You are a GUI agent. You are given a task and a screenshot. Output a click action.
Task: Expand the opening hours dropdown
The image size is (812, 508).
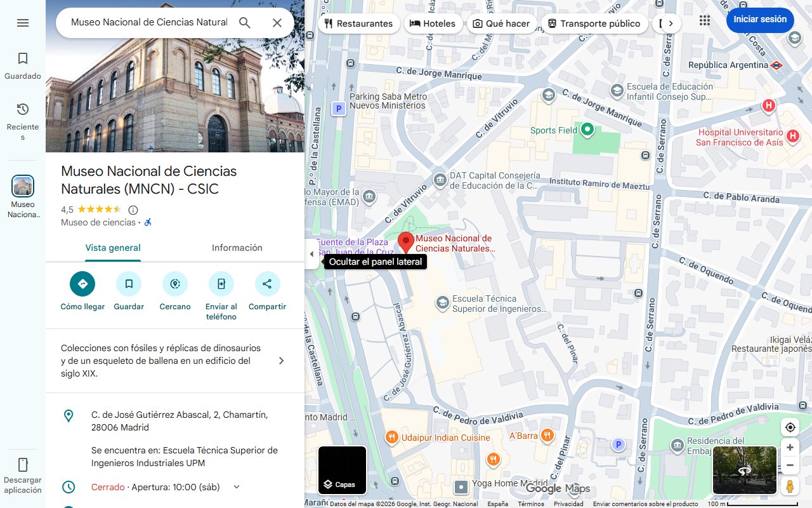(237, 487)
